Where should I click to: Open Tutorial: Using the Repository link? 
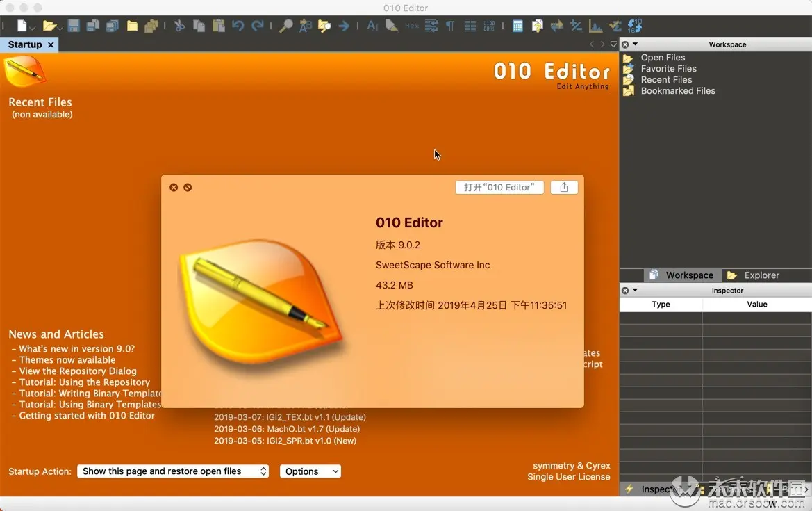click(x=85, y=382)
